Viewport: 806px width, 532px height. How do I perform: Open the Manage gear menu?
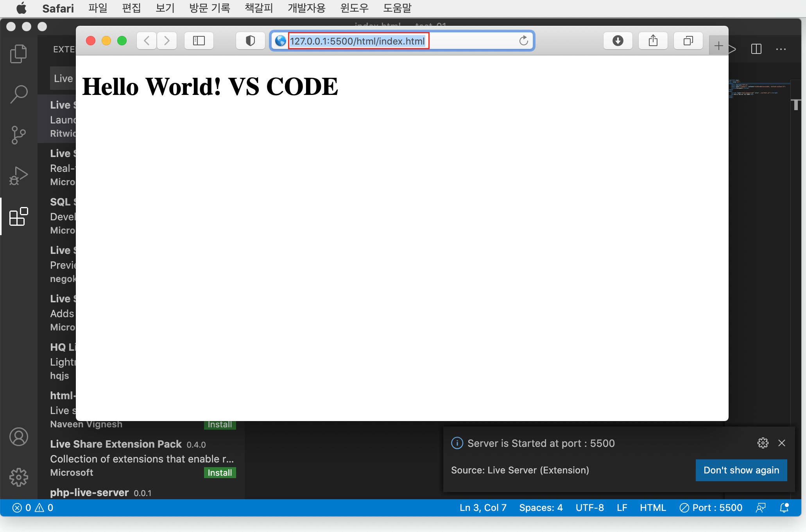[x=18, y=477]
